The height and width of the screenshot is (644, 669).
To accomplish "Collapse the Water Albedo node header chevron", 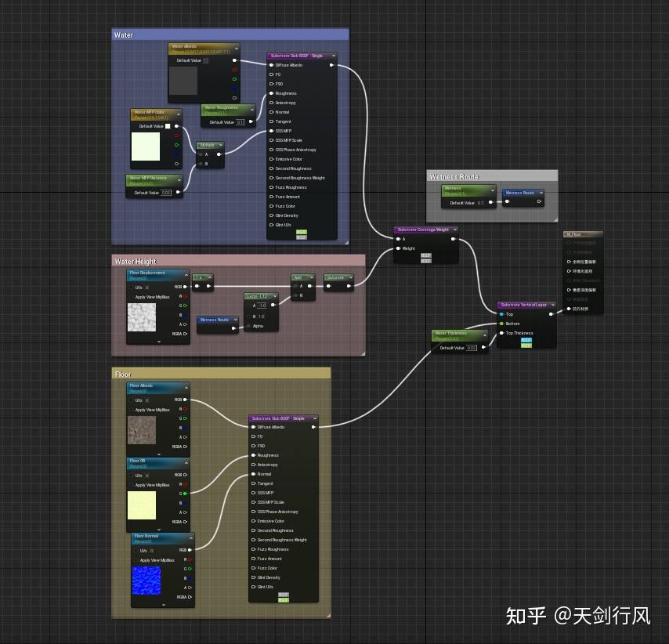I will coord(236,48).
